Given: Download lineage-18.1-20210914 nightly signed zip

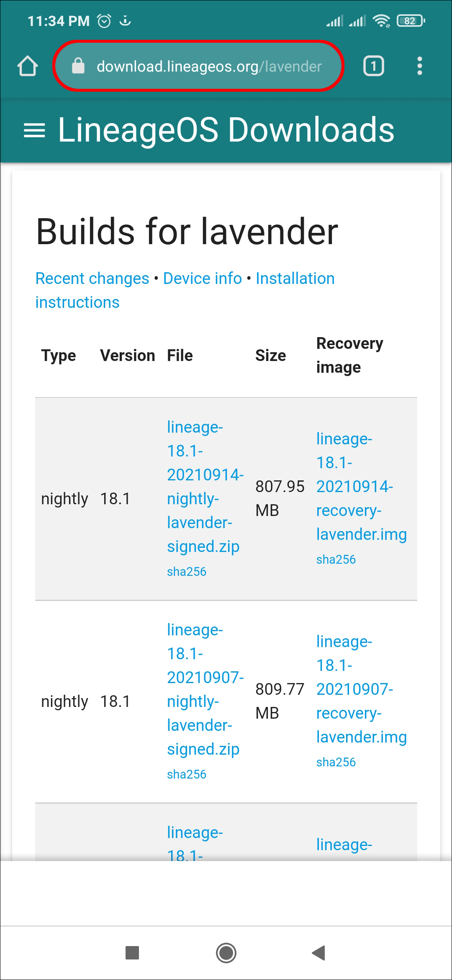Looking at the screenshot, I should 203,487.
